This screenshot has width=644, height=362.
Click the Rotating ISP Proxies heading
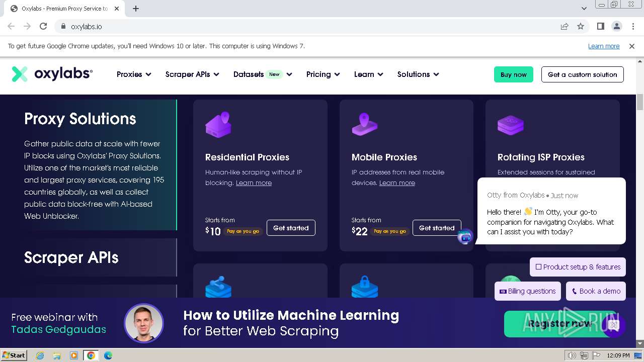pos(541,157)
